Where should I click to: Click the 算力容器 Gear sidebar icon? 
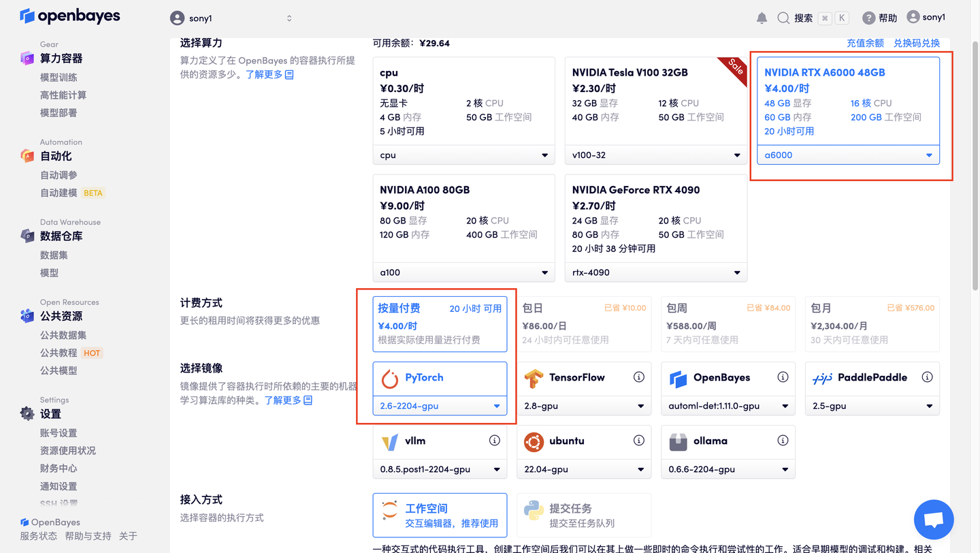point(27,58)
